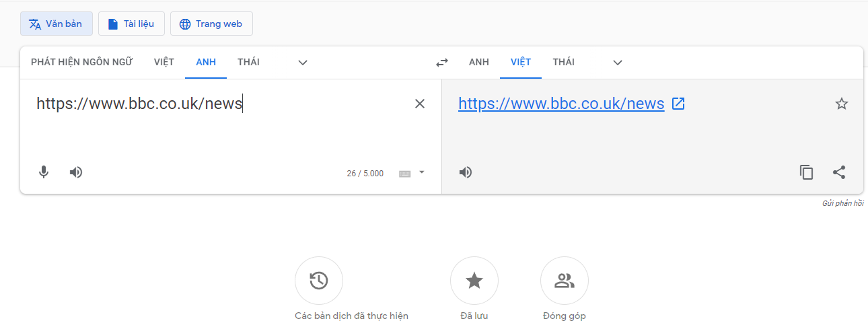Clear the source text with the X
The width and height of the screenshot is (868, 327).
pyautogui.click(x=420, y=104)
